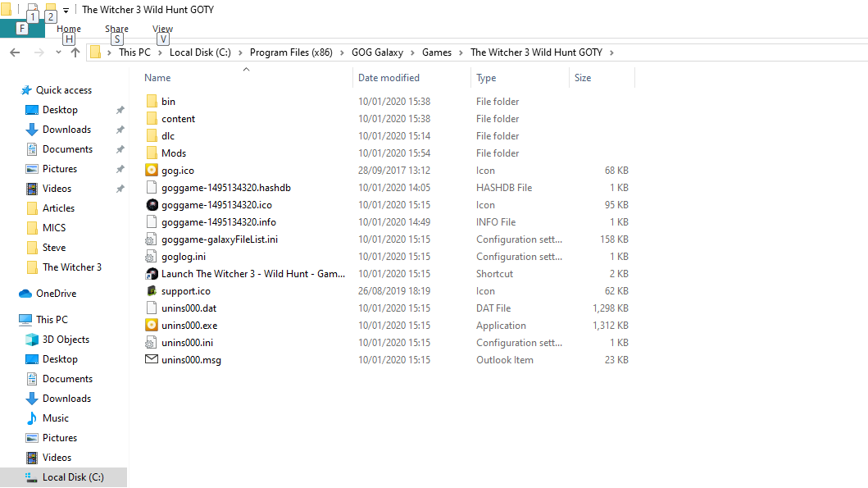Select file unins000.ini
Image resolution: width=868 pixels, height=488 pixels.
(187, 343)
